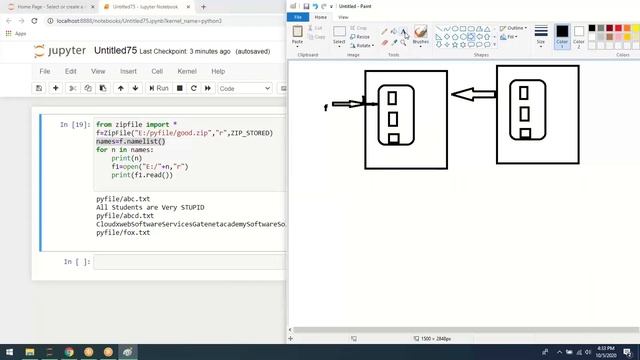Restart the kernel and rerun all cells
Image resolution: width=640 pixels, height=360 pixels.
(208, 88)
